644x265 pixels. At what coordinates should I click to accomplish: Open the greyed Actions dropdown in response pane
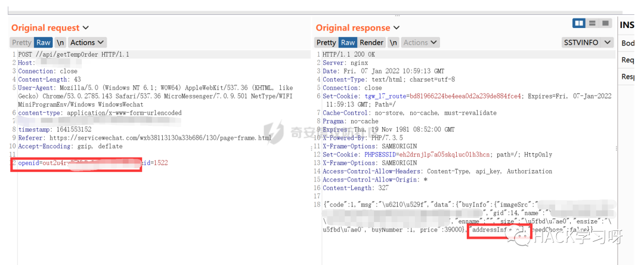[x=420, y=42]
